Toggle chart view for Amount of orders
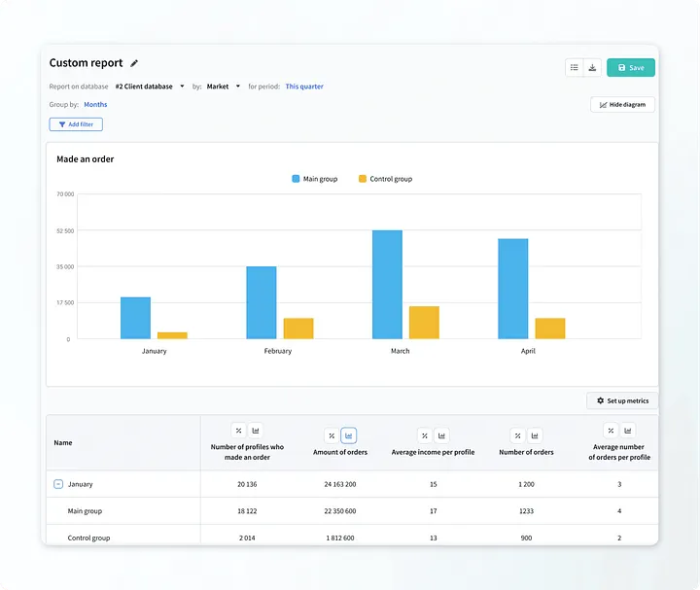700x590 pixels. coord(349,435)
